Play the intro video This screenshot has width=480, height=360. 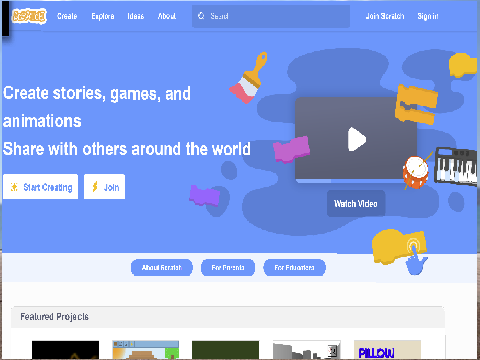[x=357, y=139]
